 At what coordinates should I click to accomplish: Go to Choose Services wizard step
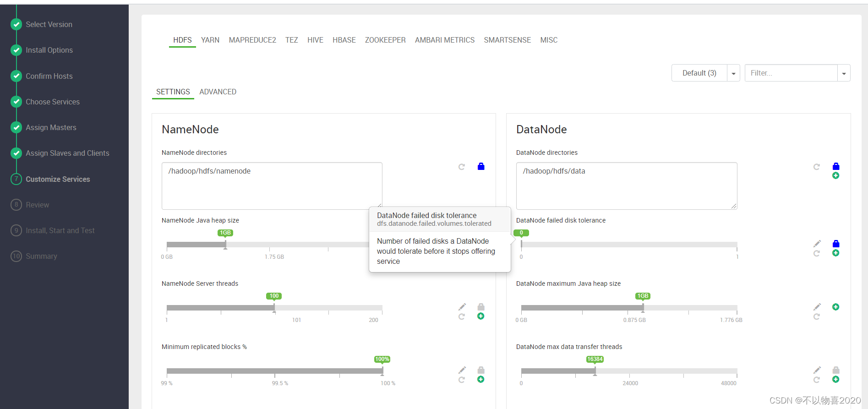click(x=53, y=102)
